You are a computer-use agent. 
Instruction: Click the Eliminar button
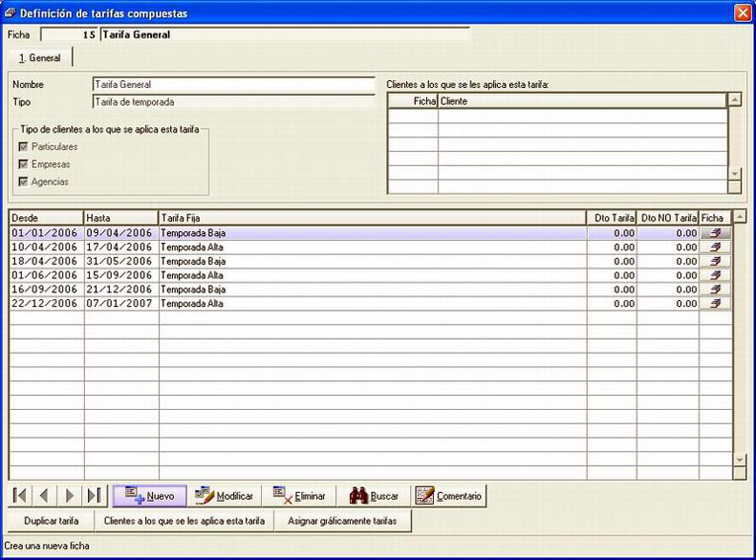pos(299,496)
